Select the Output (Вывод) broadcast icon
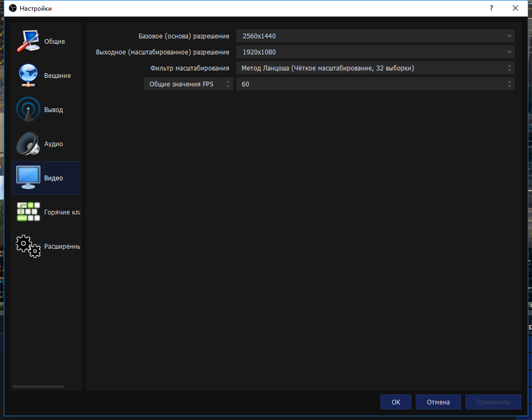This screenshot has height=420, width=532. (28, 110)
